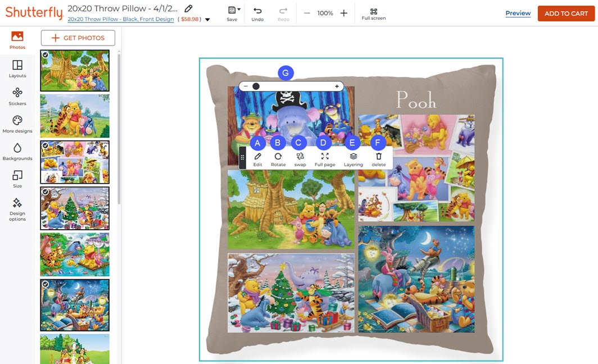
Task: Click the photo tray scrollbar
Action: pyautogui.click(x=119, y=130)
